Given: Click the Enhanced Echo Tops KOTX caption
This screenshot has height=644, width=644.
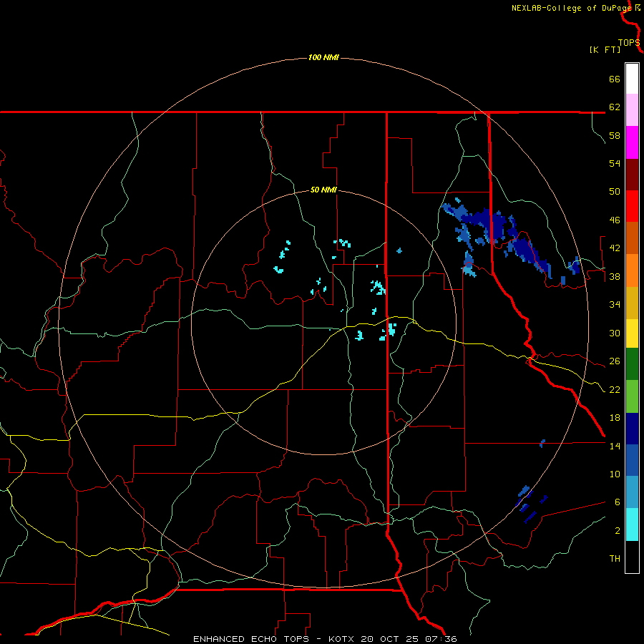Looking at the screenshot, I should [325, 639].
